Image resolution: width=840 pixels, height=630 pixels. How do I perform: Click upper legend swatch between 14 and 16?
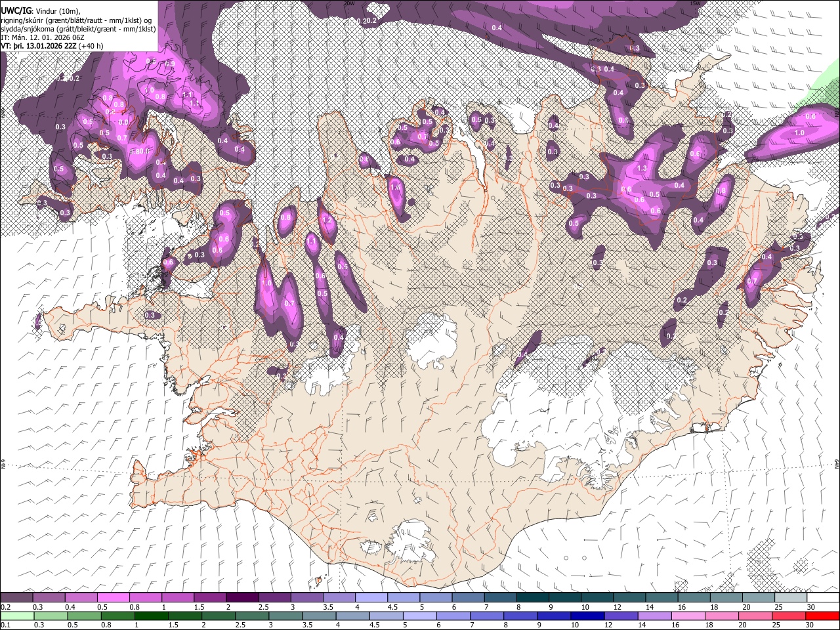click(x=661, y=598)
